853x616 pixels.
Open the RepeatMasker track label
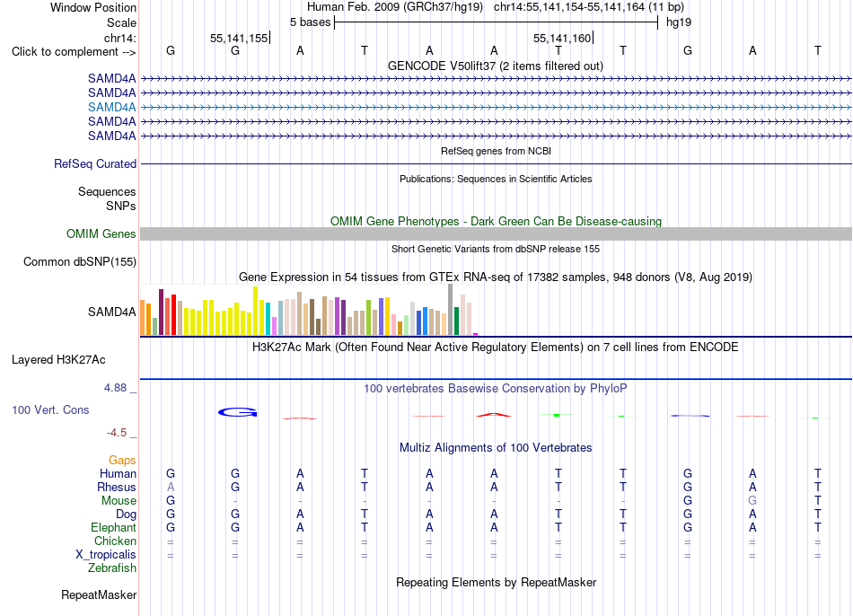pyautogui.click(x=99, y=594)
